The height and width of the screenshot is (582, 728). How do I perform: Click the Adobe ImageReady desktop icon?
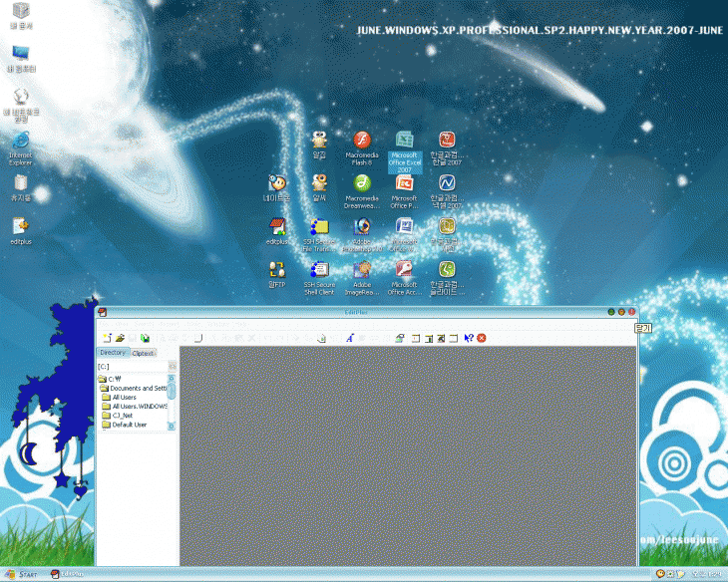362,269
